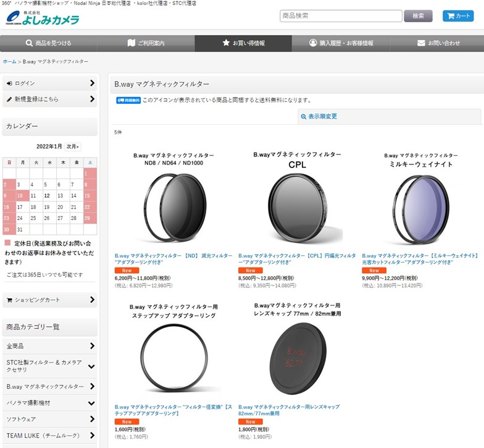Click the カレンダー section header
Viewport: 484px width, 448px height.
[49, 126]
